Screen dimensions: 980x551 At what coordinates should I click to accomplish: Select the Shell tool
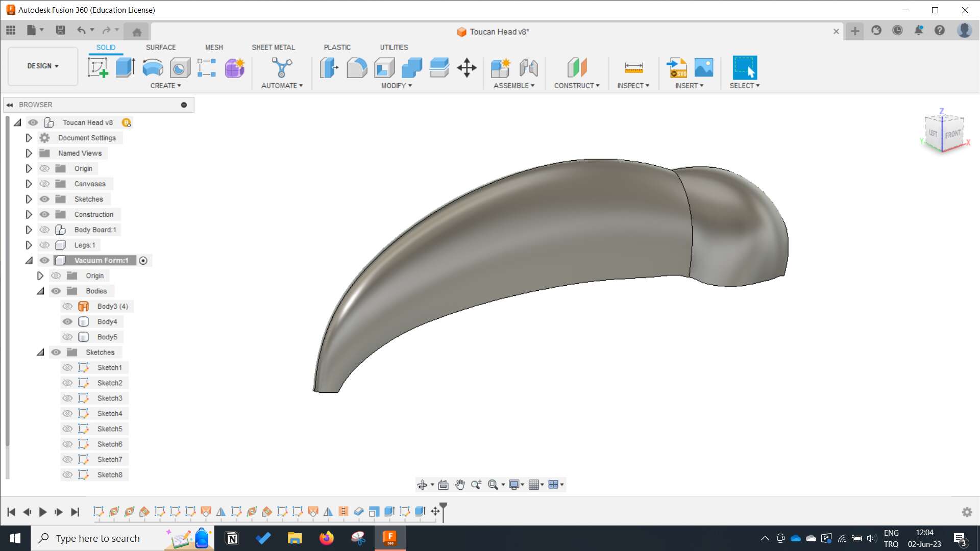(384, 67)
